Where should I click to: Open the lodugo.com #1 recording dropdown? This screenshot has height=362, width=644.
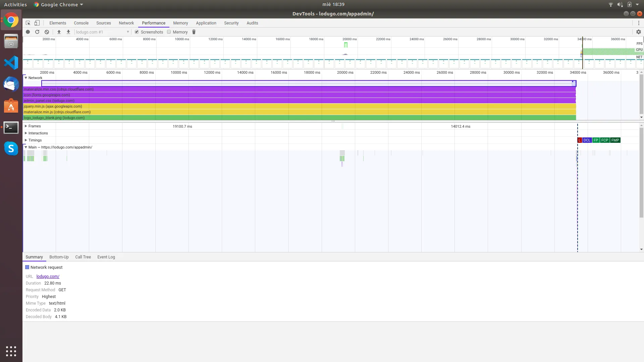click(102, 32)
